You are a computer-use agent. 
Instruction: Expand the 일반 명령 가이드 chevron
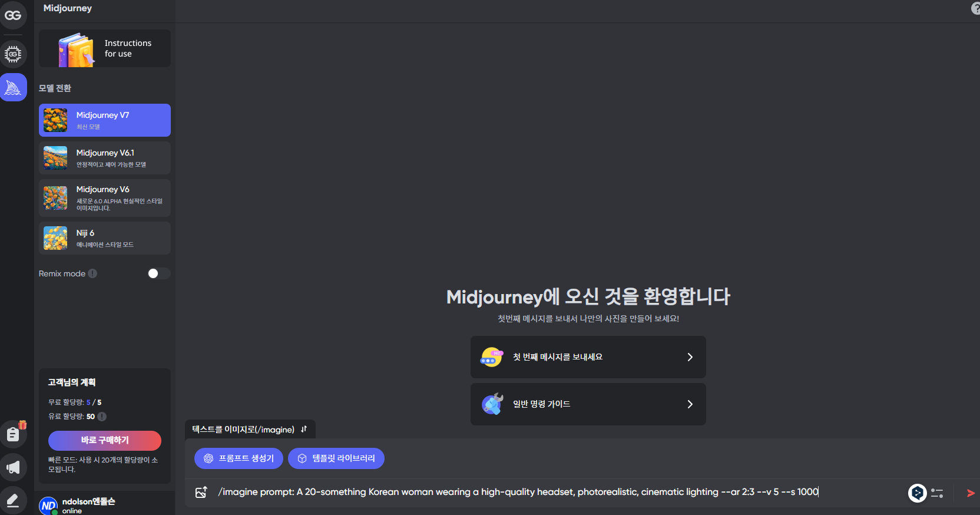click(690, 404)
